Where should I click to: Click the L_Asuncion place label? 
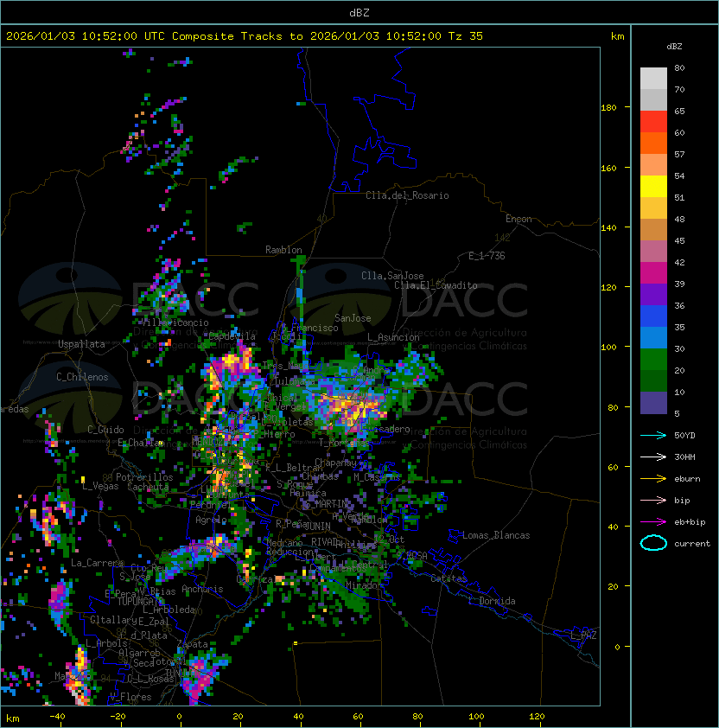[393, 337]
